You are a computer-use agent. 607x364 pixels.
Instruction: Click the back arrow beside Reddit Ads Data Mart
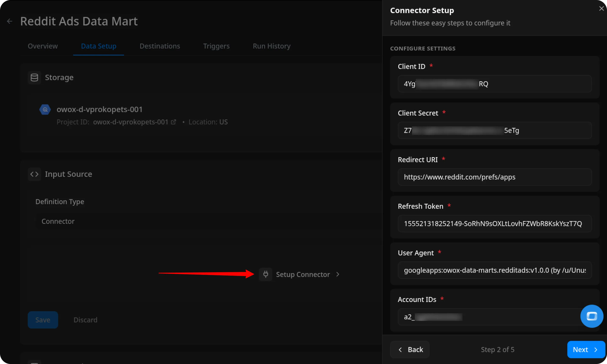pyautogui.click(x=10, y=21)
